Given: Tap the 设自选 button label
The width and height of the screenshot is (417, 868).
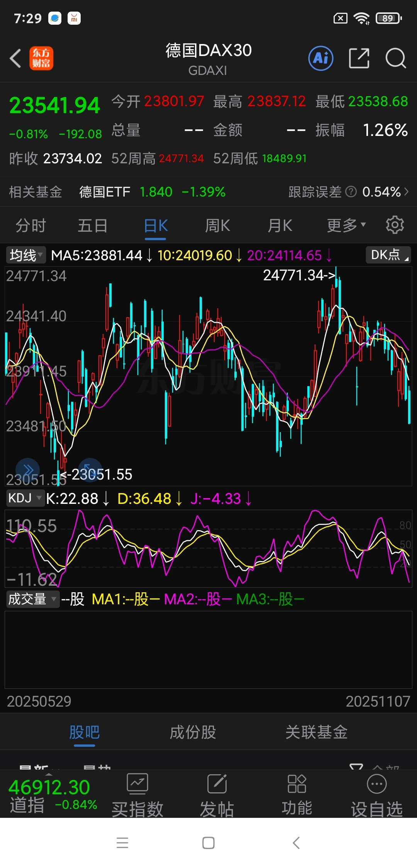Looking at the screenshot, I should tap(377, 809).
